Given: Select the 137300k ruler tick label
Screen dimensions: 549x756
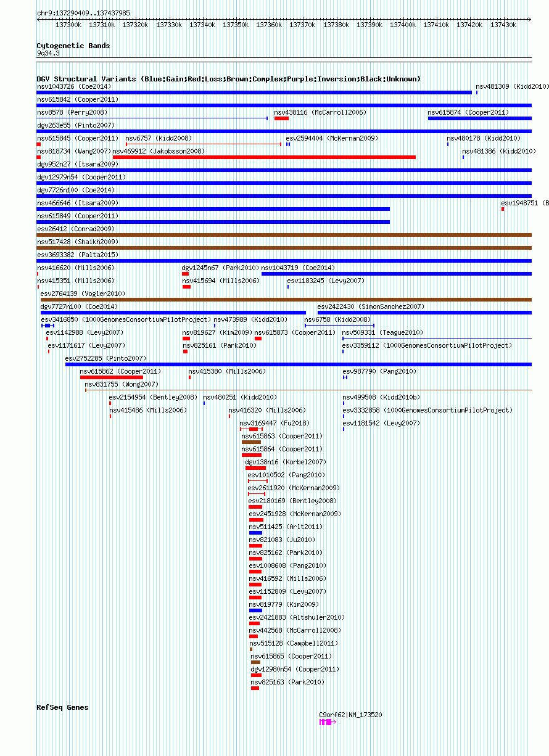Looking at the screenshot, I should 68,25.
